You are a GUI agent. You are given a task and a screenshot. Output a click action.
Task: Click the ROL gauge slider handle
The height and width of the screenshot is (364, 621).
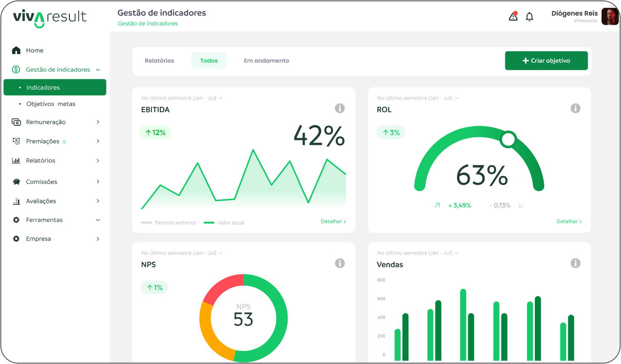pos(508,139)
